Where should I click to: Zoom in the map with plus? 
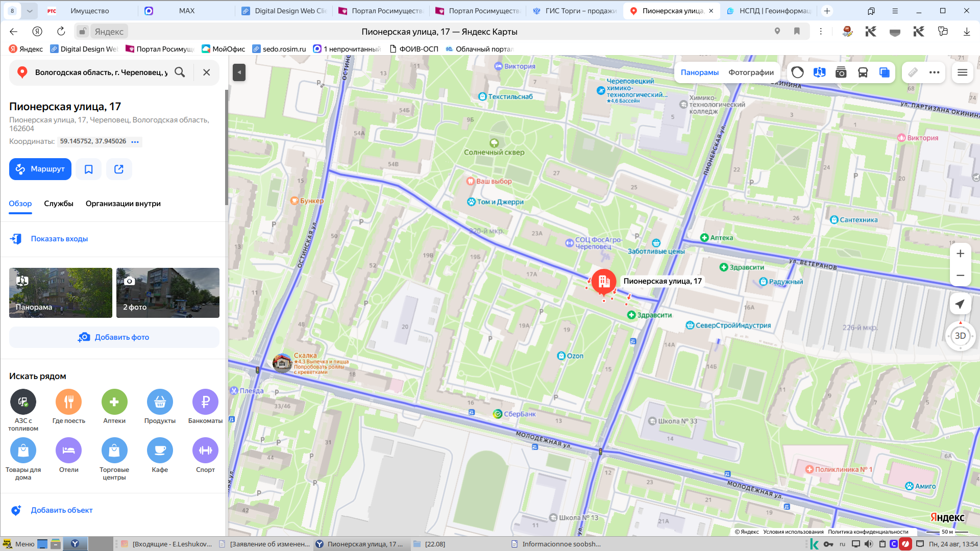click(x=960, y=254)
